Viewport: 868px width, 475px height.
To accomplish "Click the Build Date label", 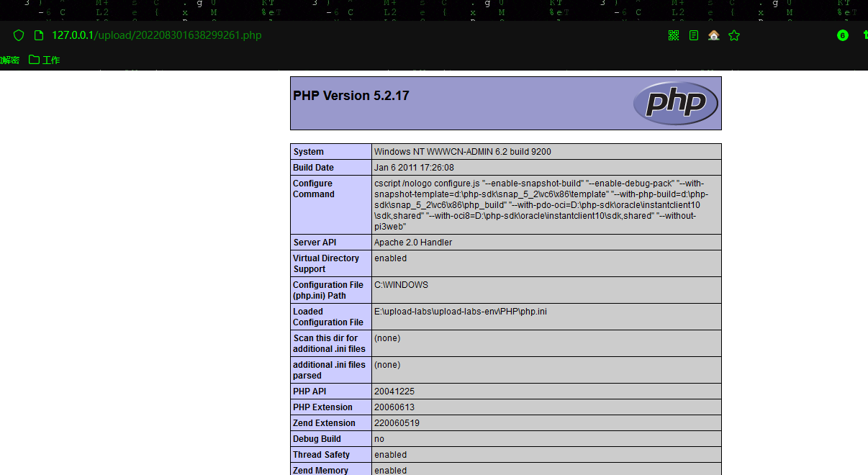I will [x=313, y=168].
